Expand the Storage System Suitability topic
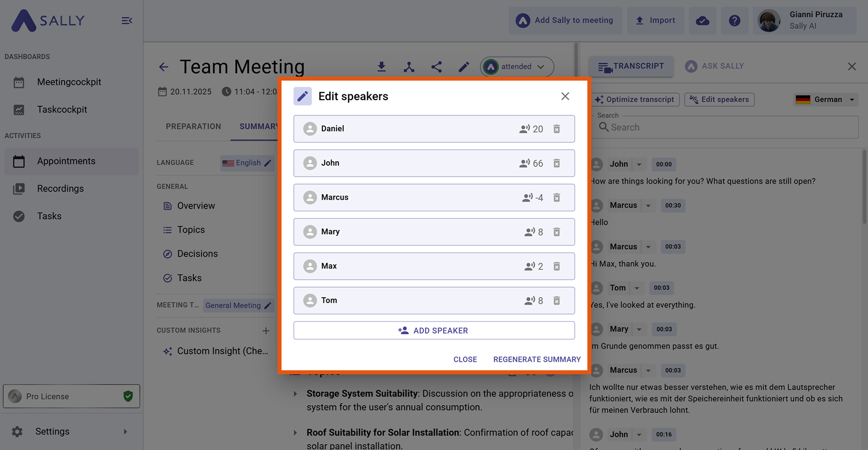Image resolution: width=868 pixels, height=450 pixels. 295,394
